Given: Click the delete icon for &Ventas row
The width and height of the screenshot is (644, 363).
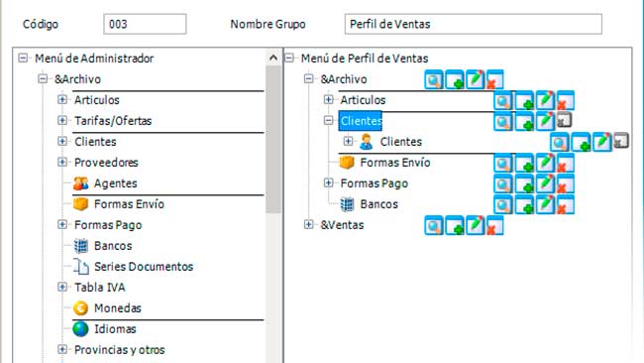Looking at the screenshot, I should 494,225.
